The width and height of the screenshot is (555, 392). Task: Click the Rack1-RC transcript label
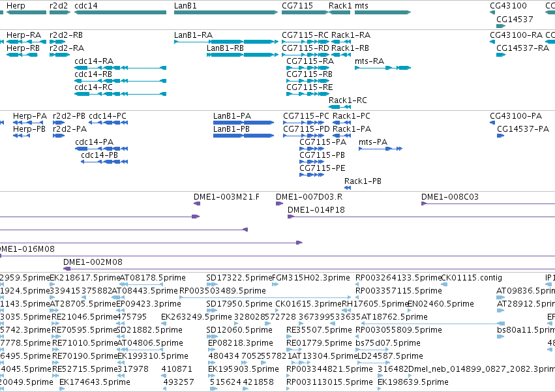(x=348, y=100)
